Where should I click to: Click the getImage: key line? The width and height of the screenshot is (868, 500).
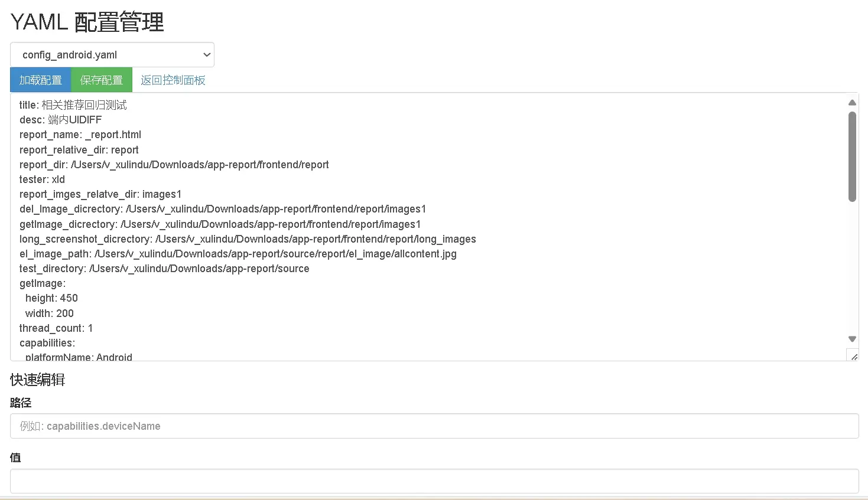(43, 283)
